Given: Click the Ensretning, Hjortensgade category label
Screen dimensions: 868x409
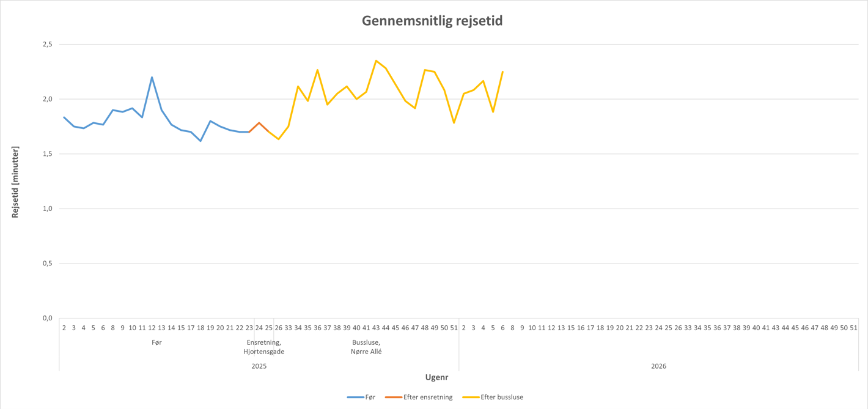Looking at the screenshot, I should point(263,347).
